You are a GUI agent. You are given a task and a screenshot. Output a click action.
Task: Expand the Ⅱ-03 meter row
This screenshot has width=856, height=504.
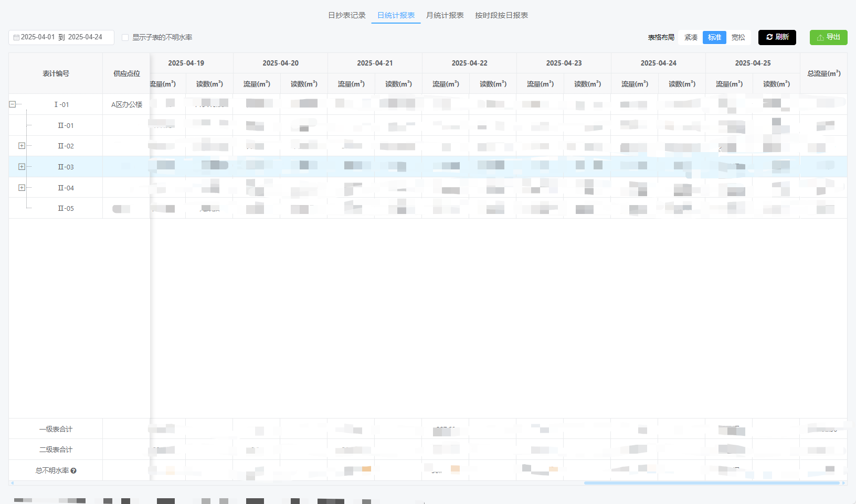22,166
